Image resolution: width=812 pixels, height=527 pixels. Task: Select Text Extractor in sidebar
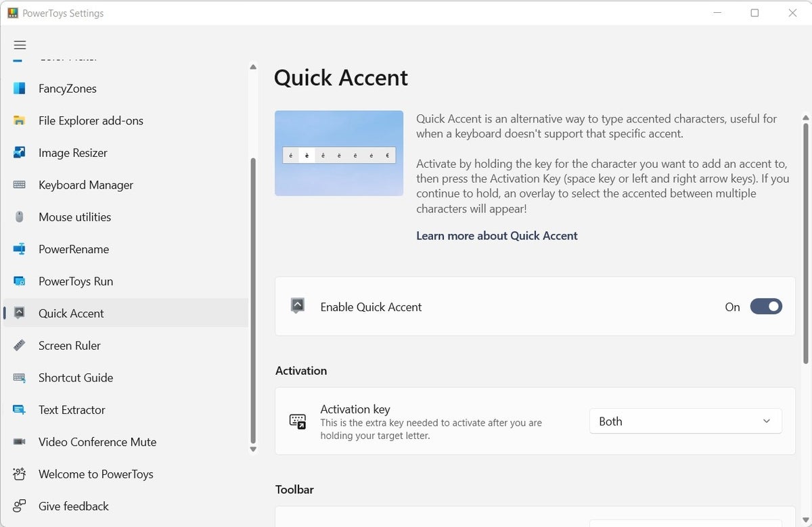click(x=126, y=410)
